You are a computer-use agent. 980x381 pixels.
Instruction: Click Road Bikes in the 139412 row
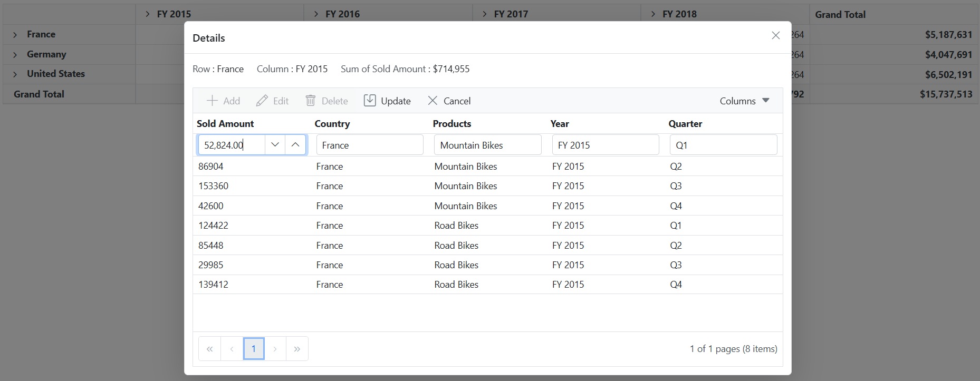[456, 285]
